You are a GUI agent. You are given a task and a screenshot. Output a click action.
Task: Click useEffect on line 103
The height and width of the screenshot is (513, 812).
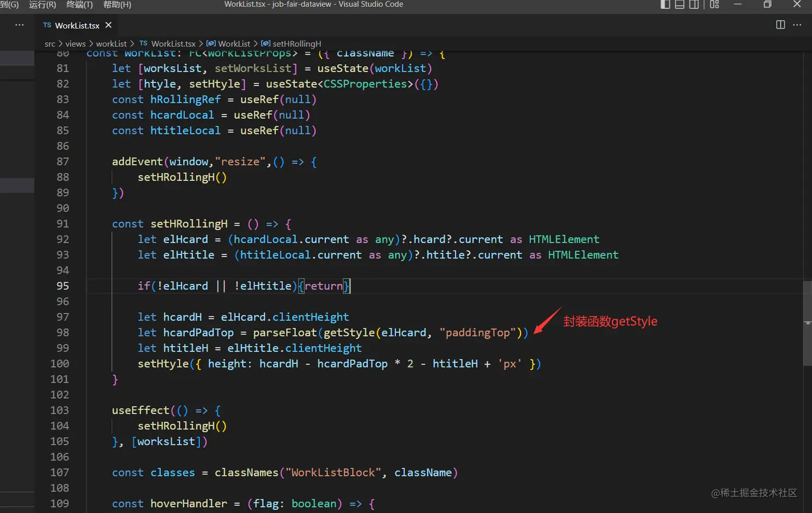tap(141, 411)
